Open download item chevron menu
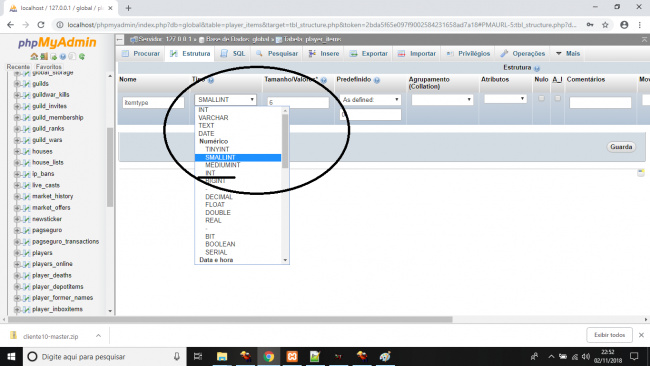The width and height of the screenshot is (650, 366). 98,336
